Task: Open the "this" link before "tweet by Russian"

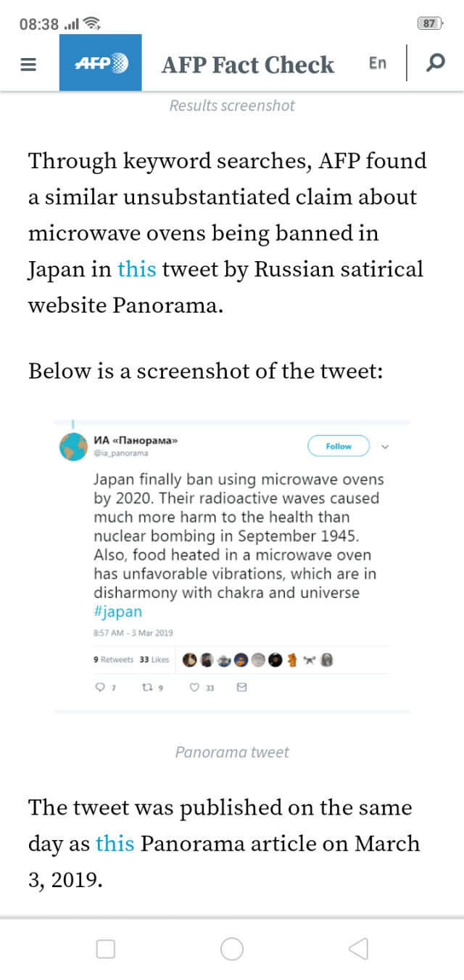Action: (137, 270)
